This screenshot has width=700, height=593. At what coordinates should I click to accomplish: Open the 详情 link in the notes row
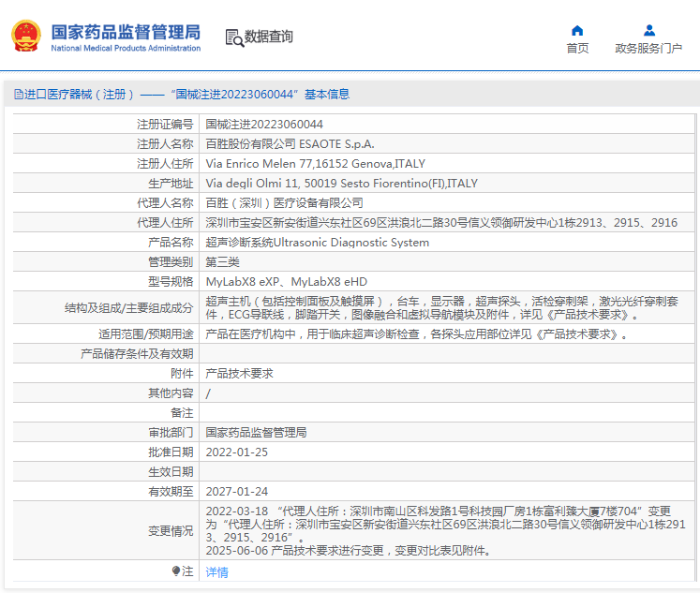[216, 571]
